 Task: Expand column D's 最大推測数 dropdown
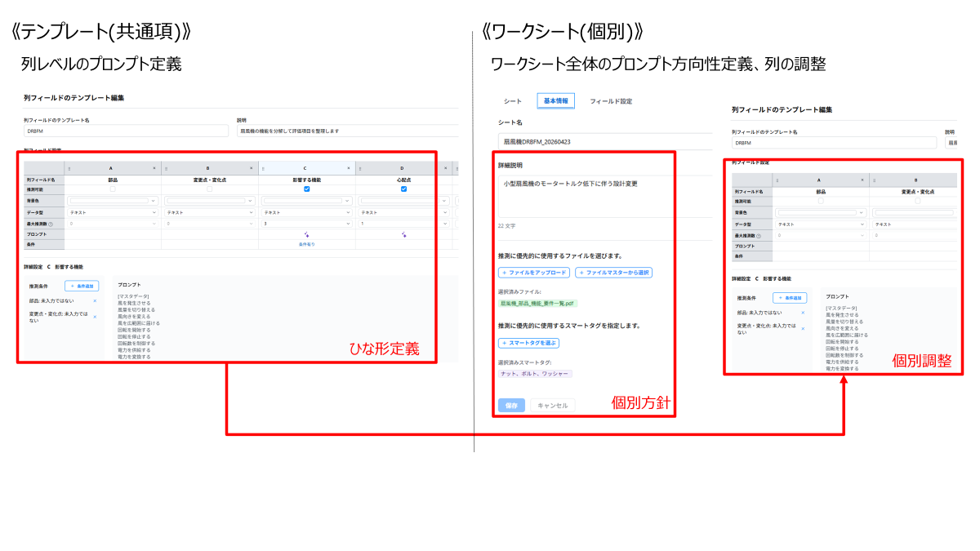(x=403, y=223)
